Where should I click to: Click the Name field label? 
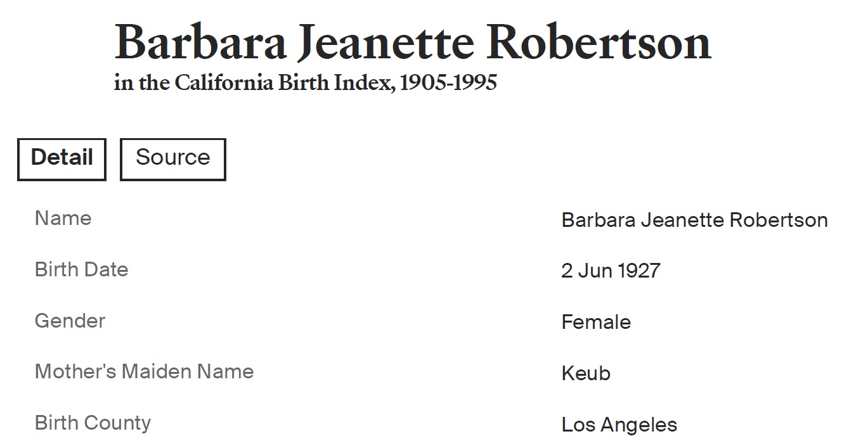point(63,219)
